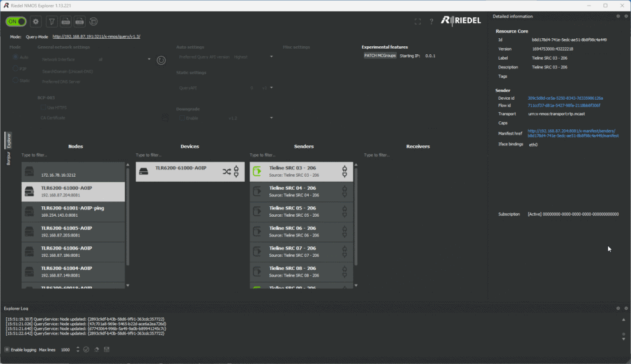Viewport: 631px width, 364px height.
Task: Check the Enable logging checkbox
Action: coord(7,350)
